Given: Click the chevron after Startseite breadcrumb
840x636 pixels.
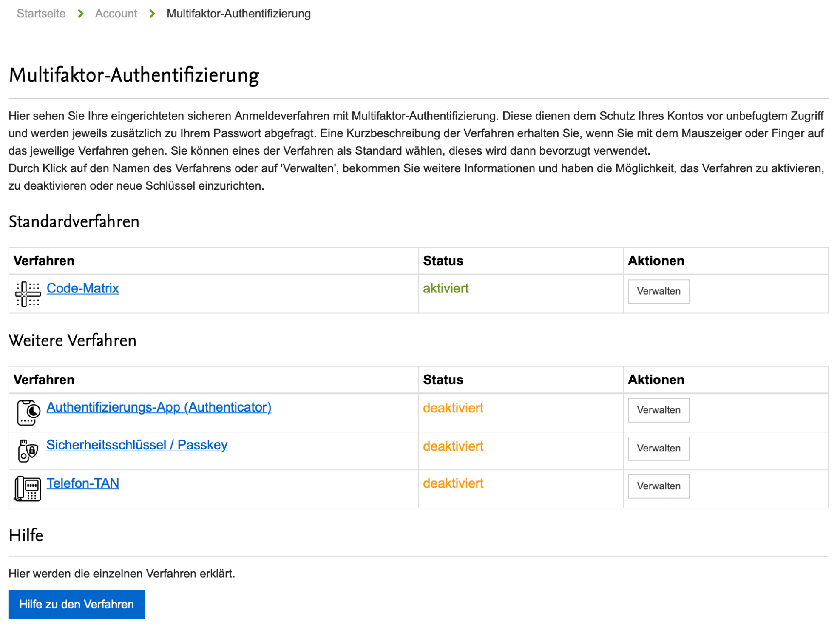Looking at the screenshot, I should [x=80, y=14].
